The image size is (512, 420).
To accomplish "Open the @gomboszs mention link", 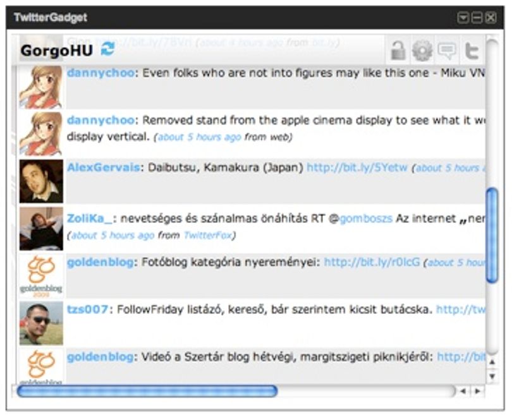I will tap(366, 219).
